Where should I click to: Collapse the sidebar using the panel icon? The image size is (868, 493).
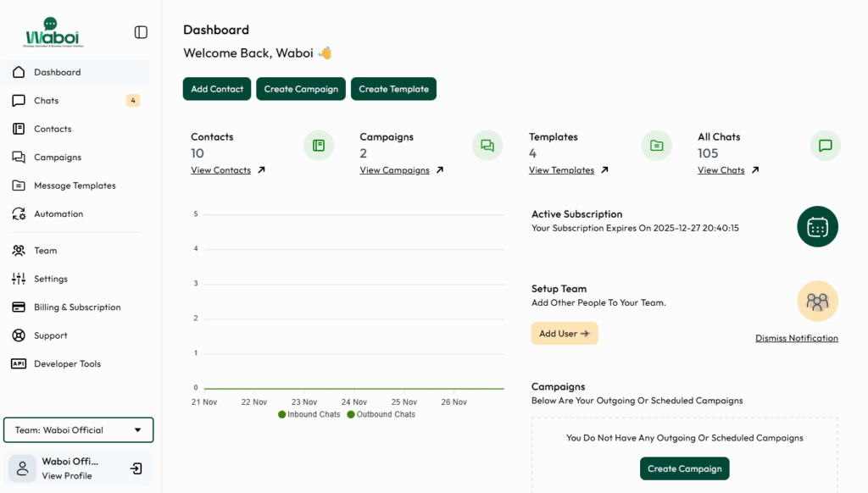tap(141, 32)
